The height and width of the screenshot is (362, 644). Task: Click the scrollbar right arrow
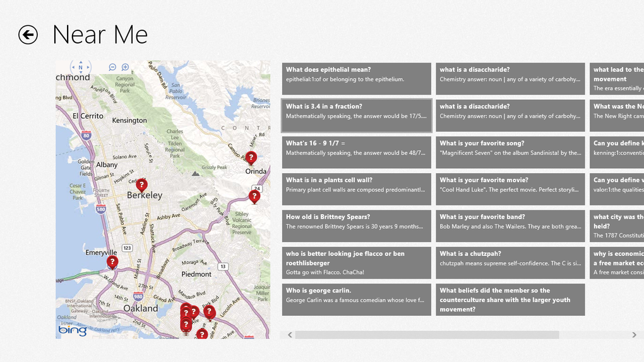point(634,335)
